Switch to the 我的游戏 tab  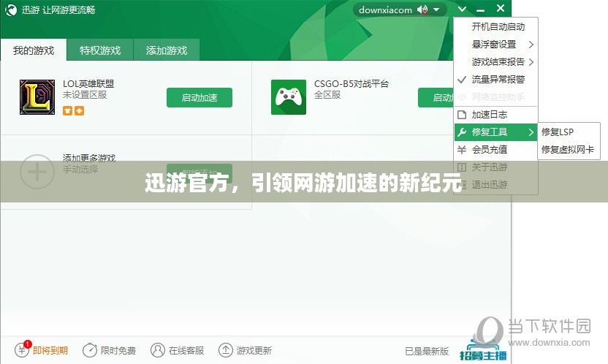(34, 50)
